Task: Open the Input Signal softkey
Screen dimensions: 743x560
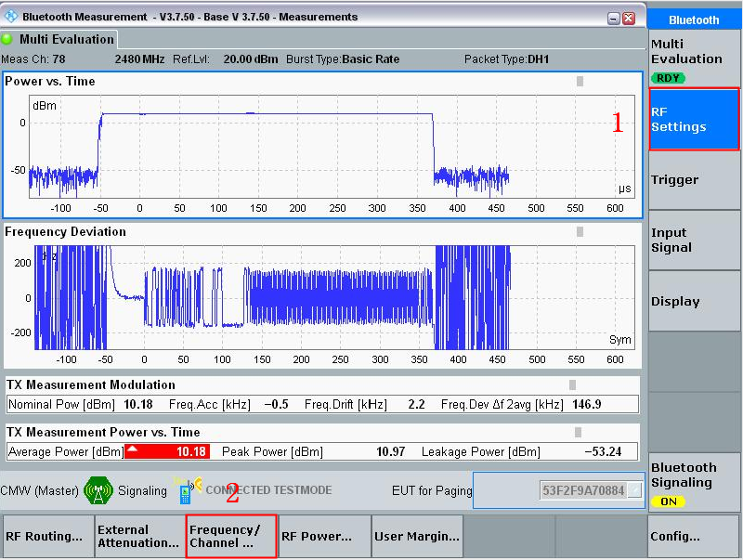Action: click(x=694, y=241)
